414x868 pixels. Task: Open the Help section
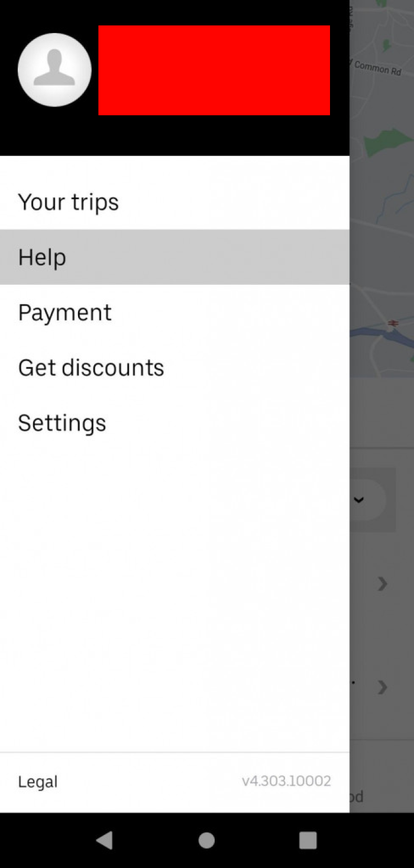42,257
